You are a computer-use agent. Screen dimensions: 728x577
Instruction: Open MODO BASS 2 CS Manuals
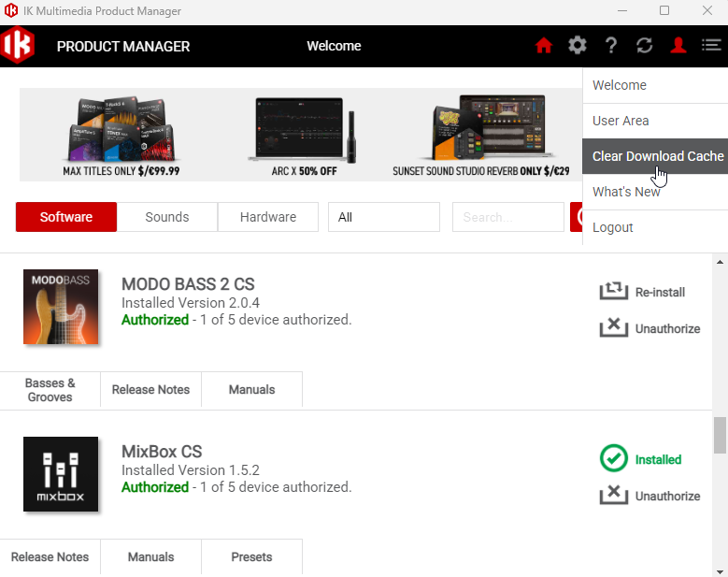click(x=251, y=390)
